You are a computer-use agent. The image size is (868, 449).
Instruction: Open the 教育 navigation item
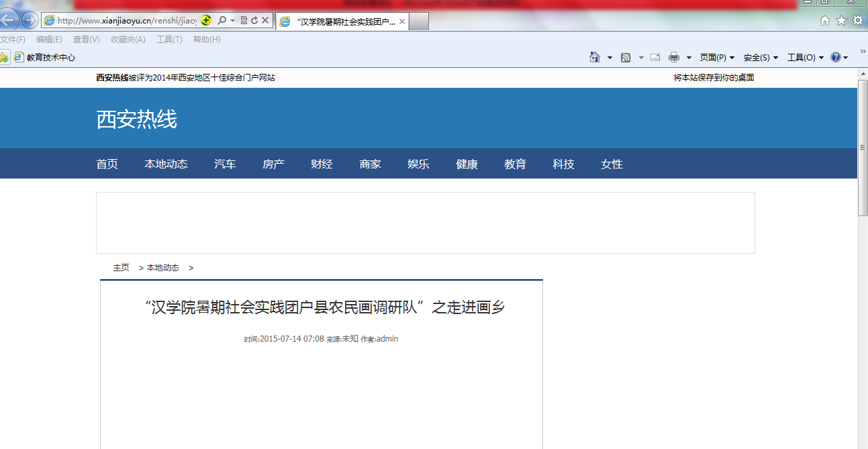(x=516, y=164)
